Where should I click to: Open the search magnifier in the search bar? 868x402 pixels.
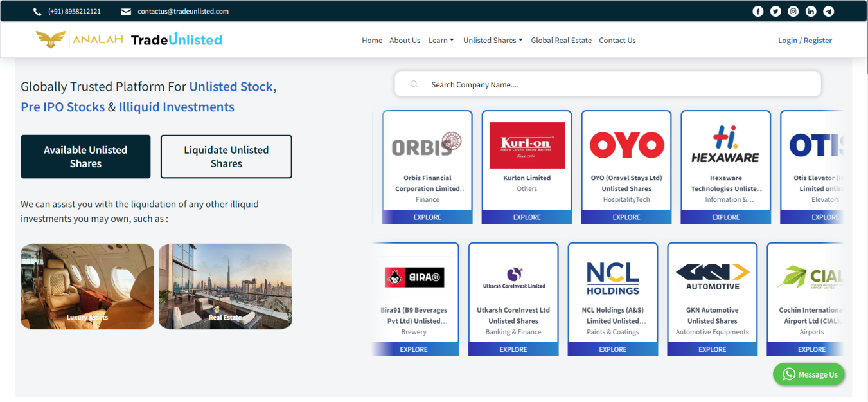(x=413, y=84)
